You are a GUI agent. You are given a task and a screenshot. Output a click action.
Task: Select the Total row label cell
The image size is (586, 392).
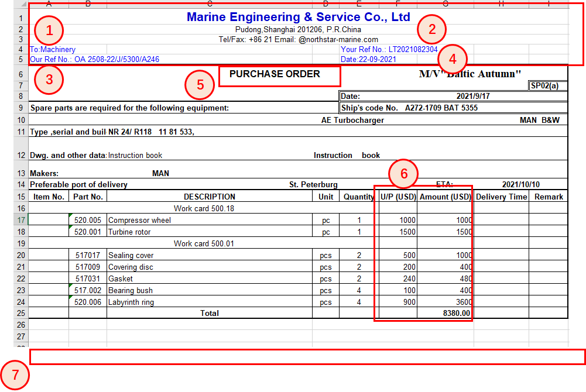coord(209,314)
